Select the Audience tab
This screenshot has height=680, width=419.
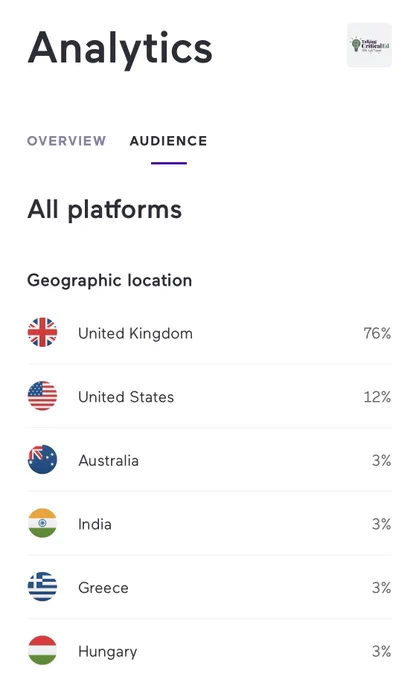tap(168, 141)
